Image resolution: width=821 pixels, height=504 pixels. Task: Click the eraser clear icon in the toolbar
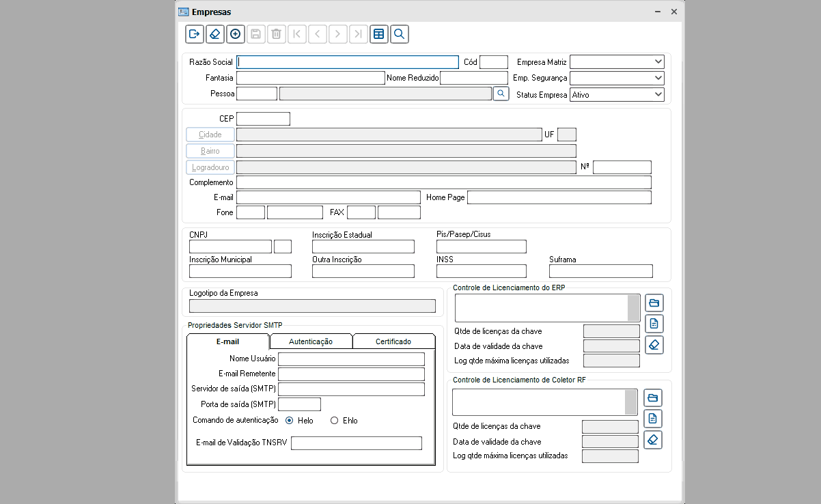[214, 34]
